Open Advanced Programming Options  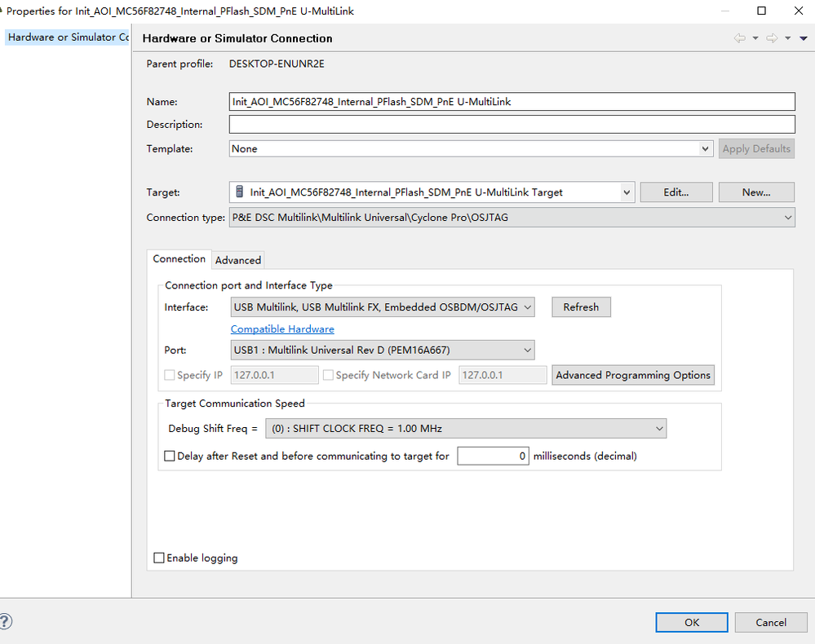click(633, 375)
